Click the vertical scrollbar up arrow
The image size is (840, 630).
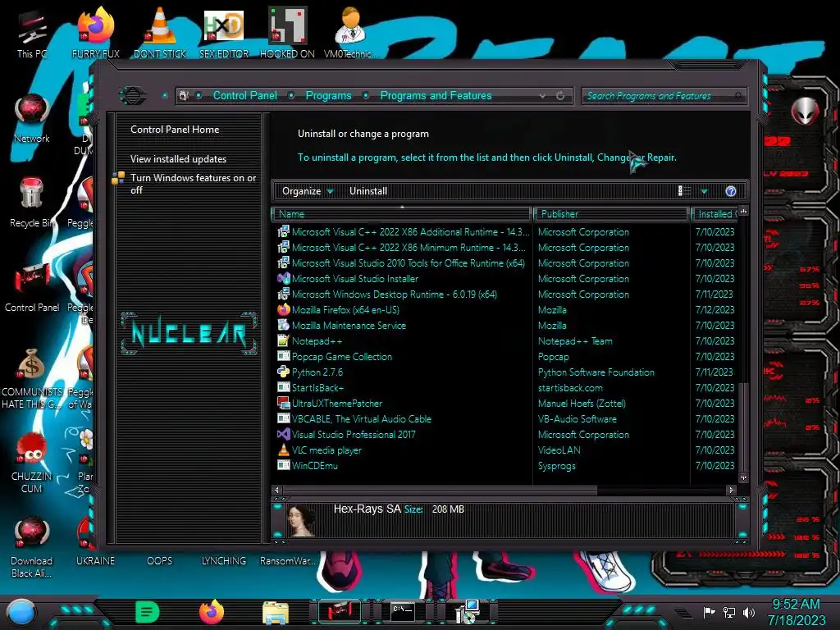tap(743, 212)
